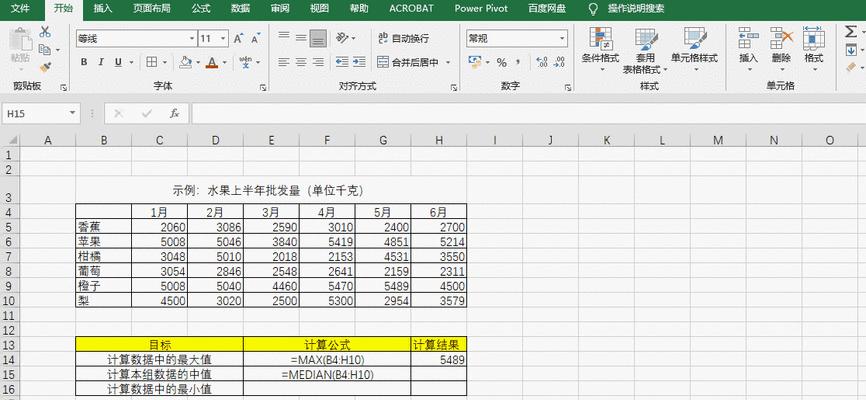Select cell with =MAX(B4:H10) formula
Viewport: 866px width, 400px height.
[x=327, y=360]
